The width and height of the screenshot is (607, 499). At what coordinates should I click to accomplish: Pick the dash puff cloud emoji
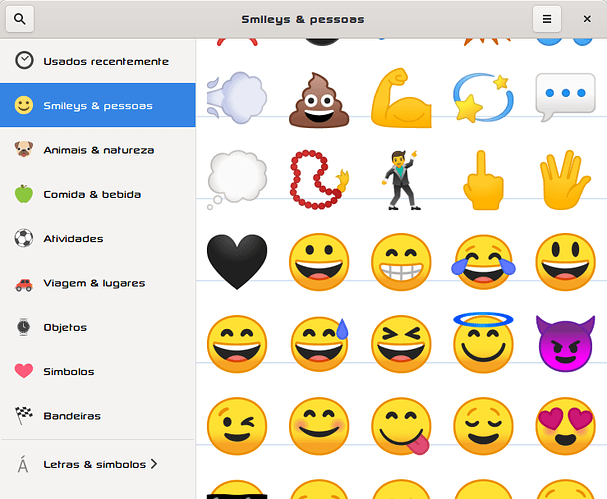(x=237, y=98)
